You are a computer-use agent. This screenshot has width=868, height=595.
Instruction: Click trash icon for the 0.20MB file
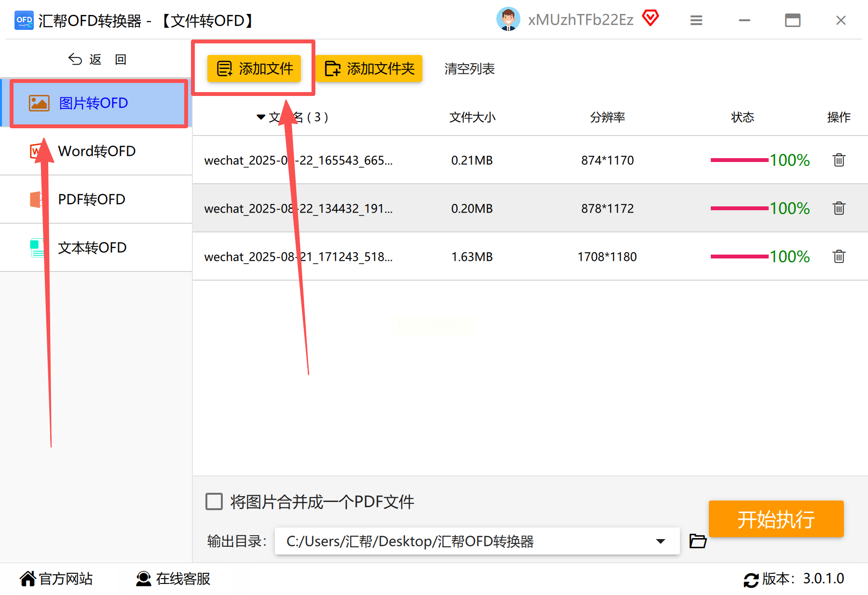tap(839, 208)
